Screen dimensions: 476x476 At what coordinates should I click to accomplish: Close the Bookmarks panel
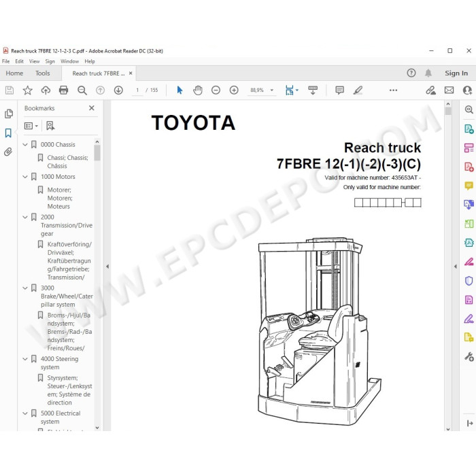[92, 108]
